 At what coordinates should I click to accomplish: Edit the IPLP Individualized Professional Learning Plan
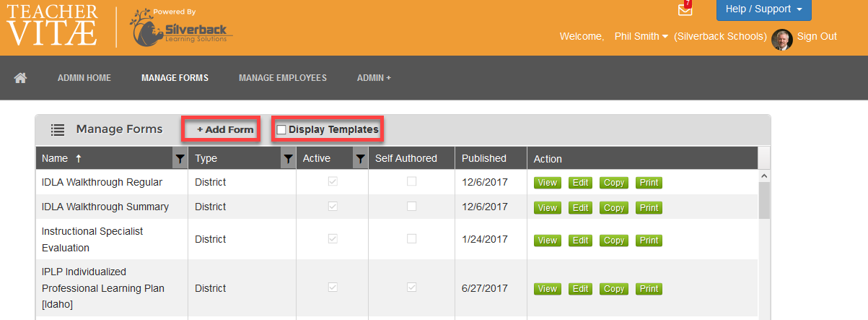click(581, 289)
